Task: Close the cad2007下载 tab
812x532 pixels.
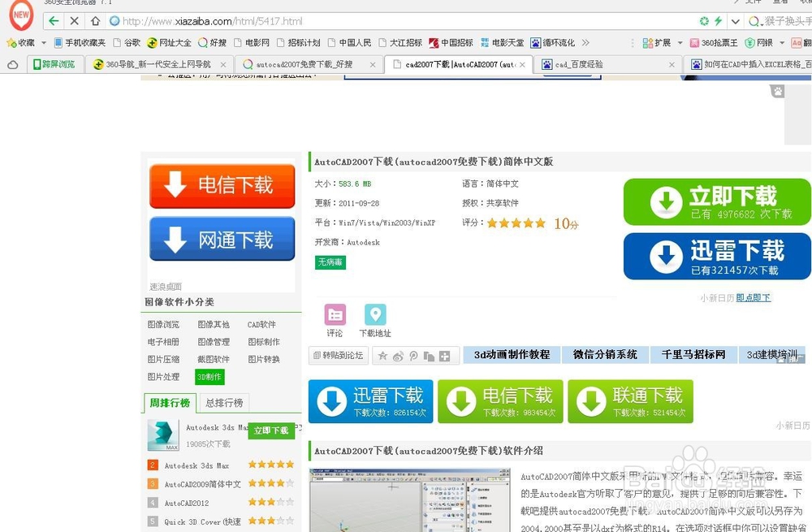Action: (x=522, y=64)
